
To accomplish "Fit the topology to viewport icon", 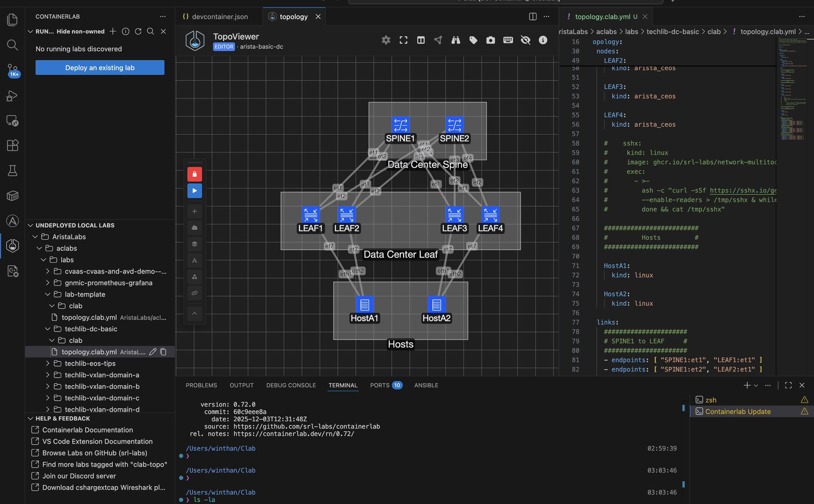I will 403,40.
